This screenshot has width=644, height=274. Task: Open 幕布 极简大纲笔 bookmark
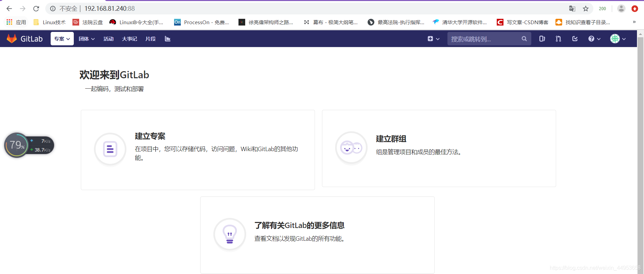tap(331, 22)
